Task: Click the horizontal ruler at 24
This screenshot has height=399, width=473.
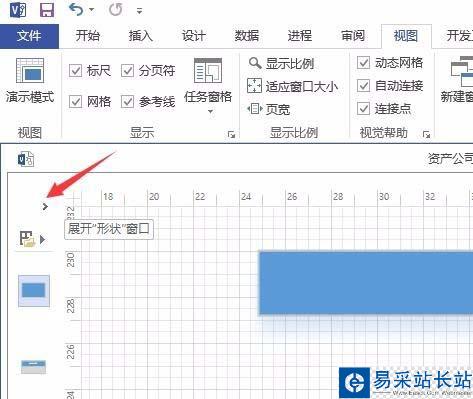Action: tap(246, 197)
